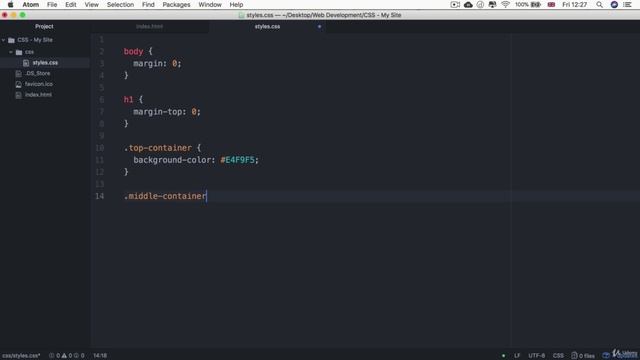Open Notification Center

pyautogui.click(x=627, y=4)
